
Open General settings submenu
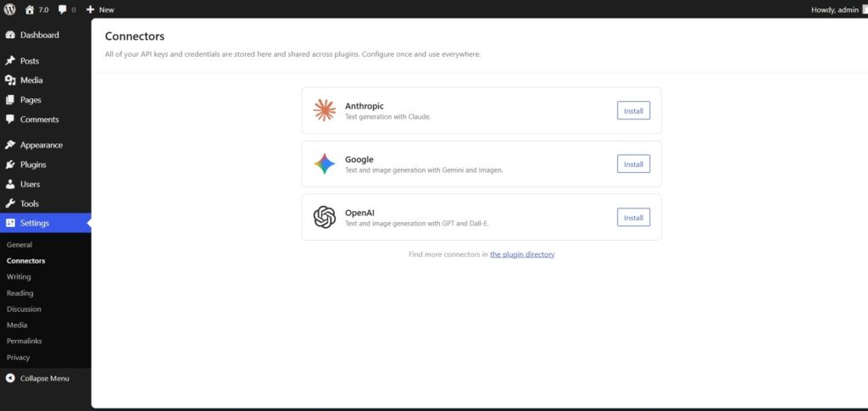19,245
